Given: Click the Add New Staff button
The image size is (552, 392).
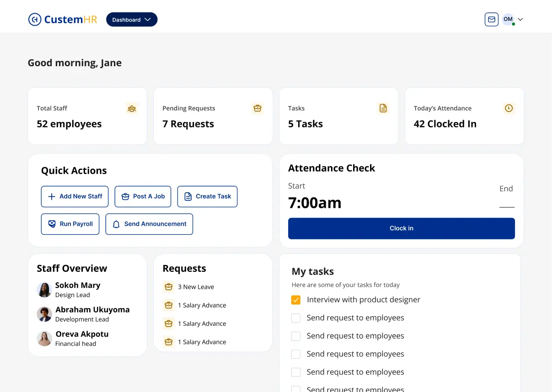Looking at the screenshot, I should (75, 196).
